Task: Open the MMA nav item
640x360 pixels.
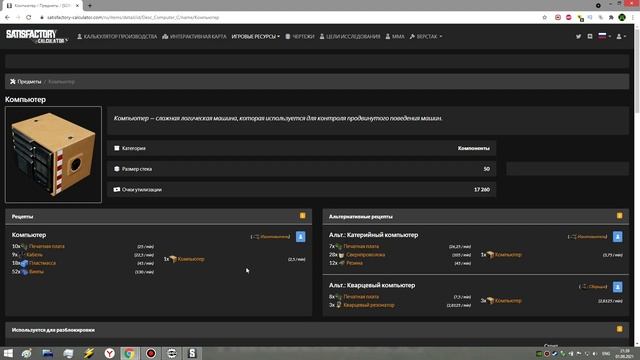Action: coord(395,36)
